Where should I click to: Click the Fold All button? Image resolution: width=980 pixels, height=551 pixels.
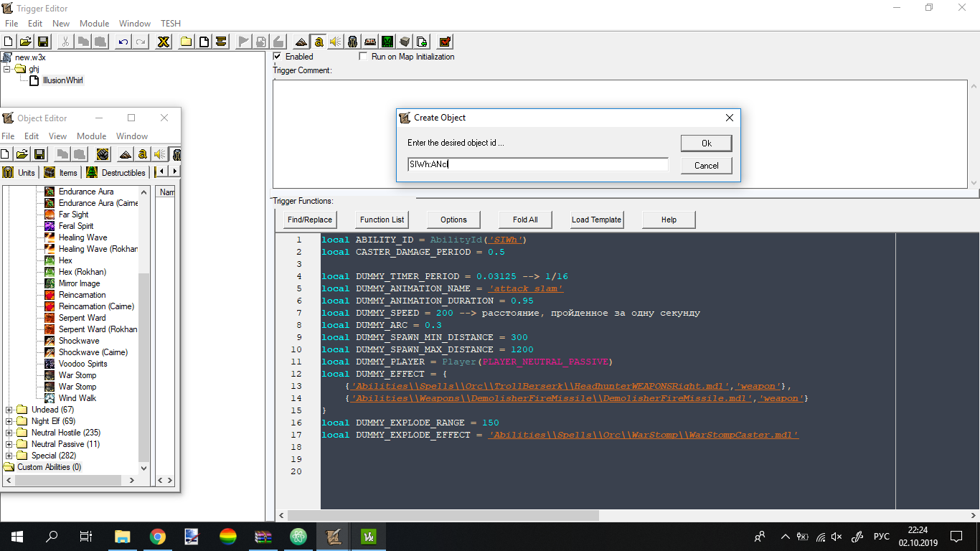click(525, 220)
